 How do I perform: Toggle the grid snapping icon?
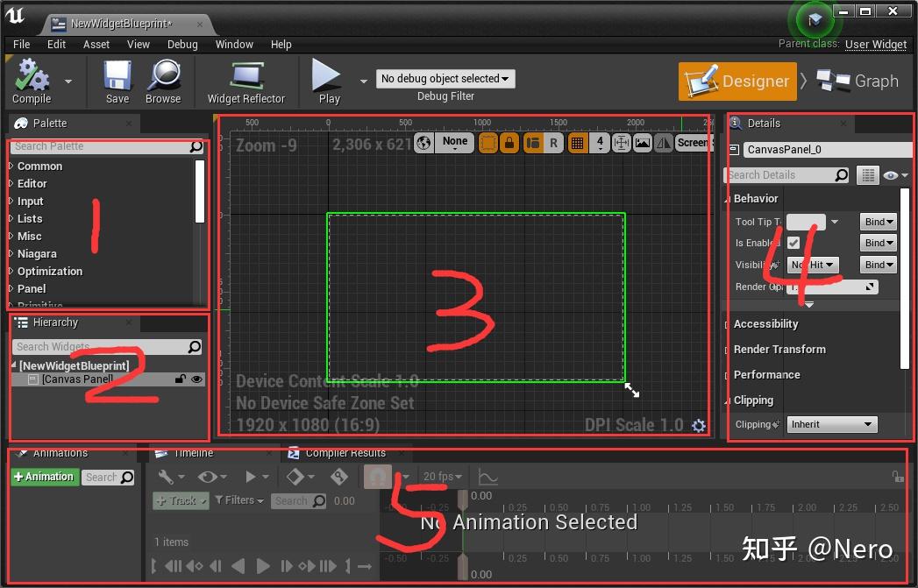(576, 142)
